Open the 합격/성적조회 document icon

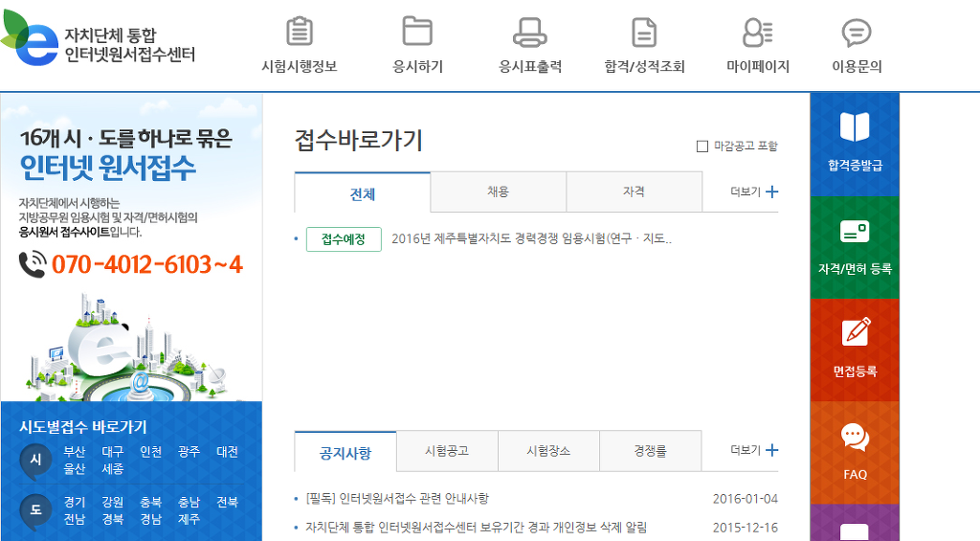point(644,33)
